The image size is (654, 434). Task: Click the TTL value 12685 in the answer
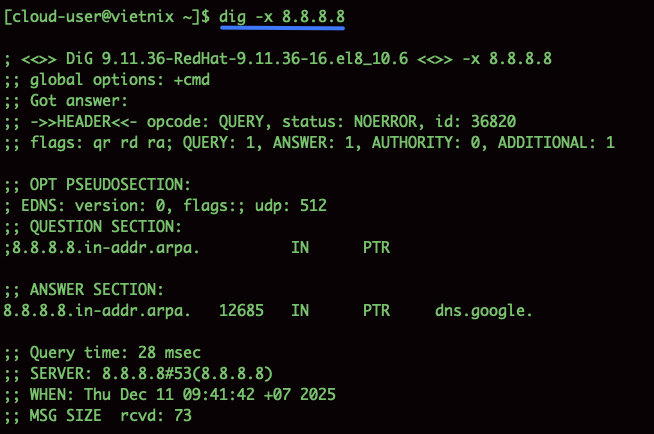240,310
